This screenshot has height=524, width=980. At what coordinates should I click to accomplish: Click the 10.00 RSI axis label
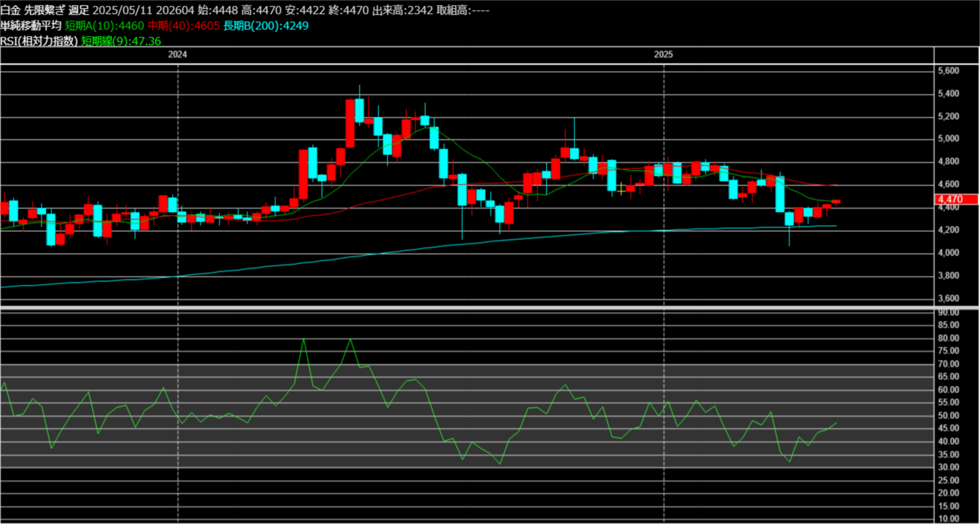[949, 519]
